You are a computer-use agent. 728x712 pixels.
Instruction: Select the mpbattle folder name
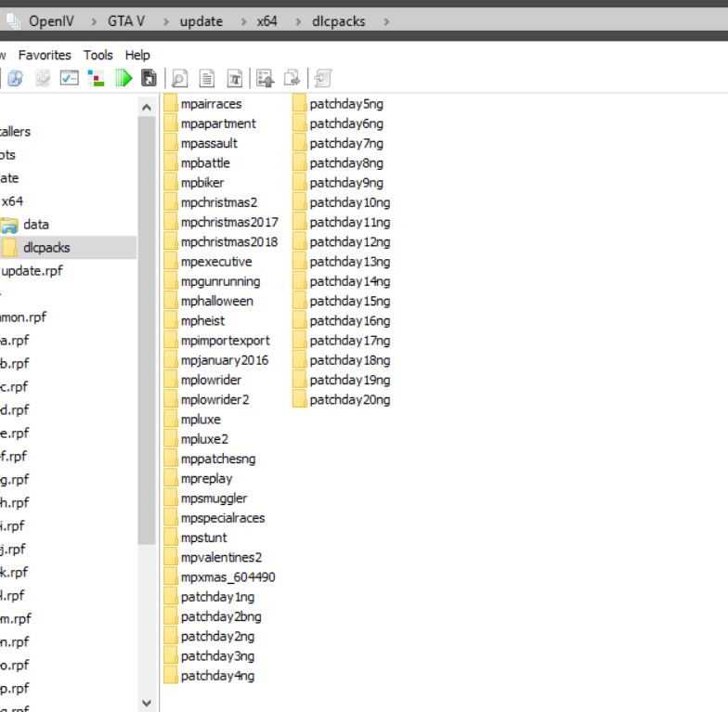(205, 163)
